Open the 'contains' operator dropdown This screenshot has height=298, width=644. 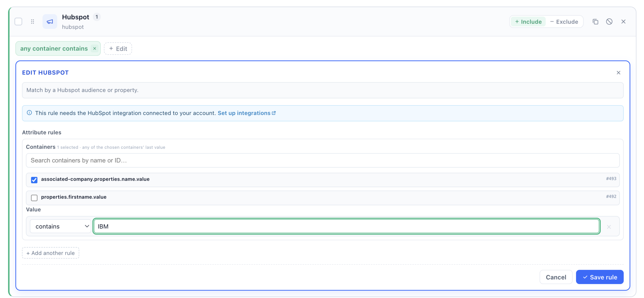point(60,226)
